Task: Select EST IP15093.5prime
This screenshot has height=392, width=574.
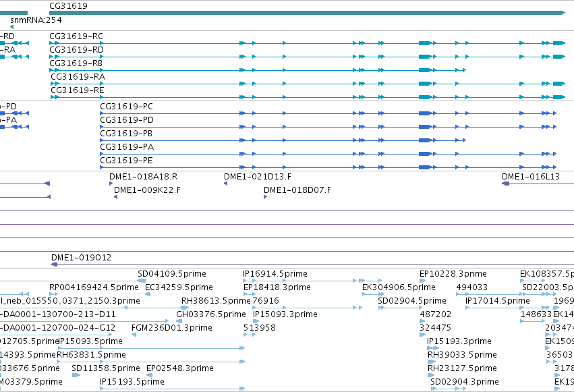Action: 90,341
